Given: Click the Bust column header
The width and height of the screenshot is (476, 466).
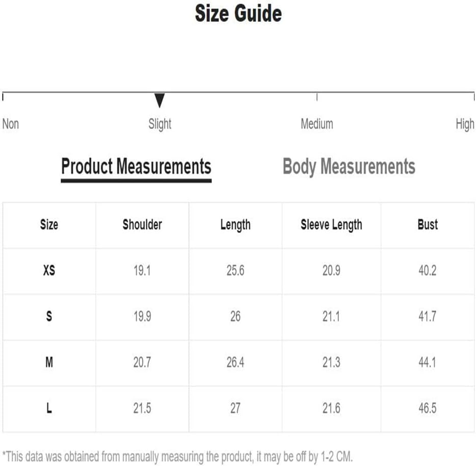Looking at the screenshot, I should pos(428,225).
